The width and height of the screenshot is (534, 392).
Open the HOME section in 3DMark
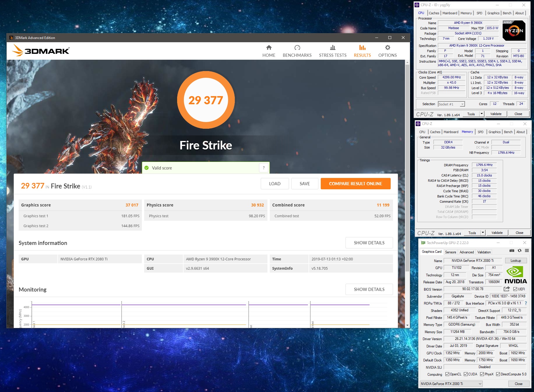coord(269,51)
